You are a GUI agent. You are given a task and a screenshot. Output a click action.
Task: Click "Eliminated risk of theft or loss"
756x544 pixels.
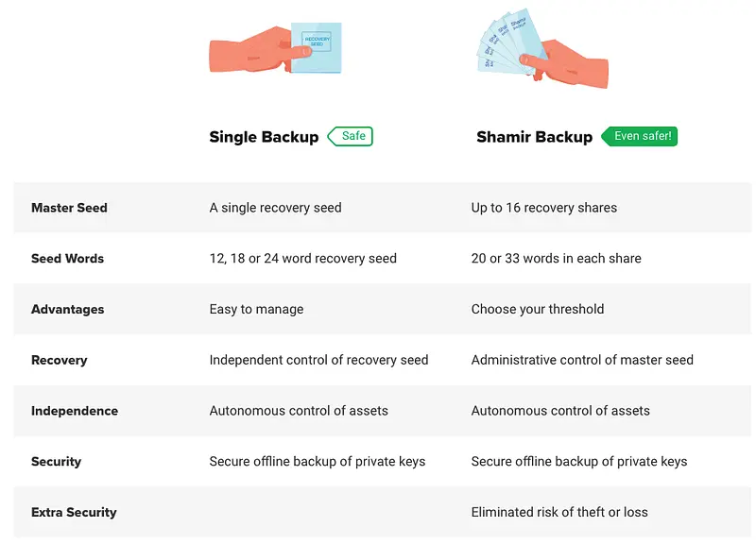click(559, 512)
